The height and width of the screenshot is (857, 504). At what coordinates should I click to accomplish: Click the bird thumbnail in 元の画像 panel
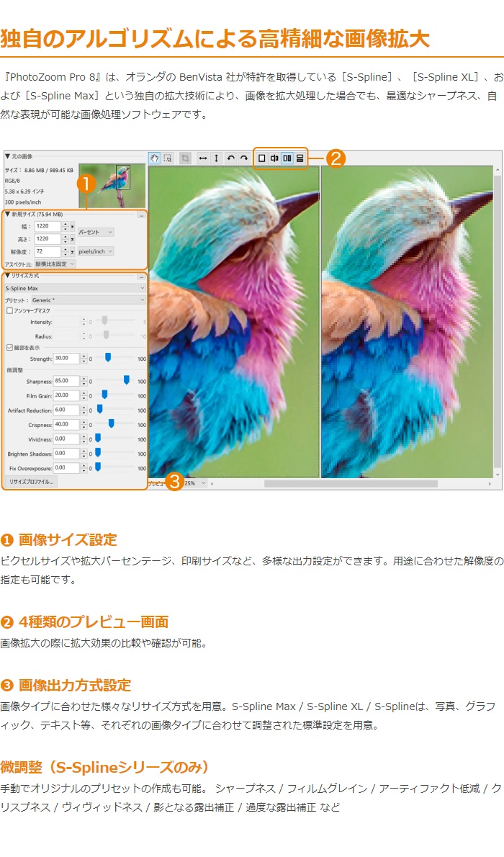(x=112, y=186)
